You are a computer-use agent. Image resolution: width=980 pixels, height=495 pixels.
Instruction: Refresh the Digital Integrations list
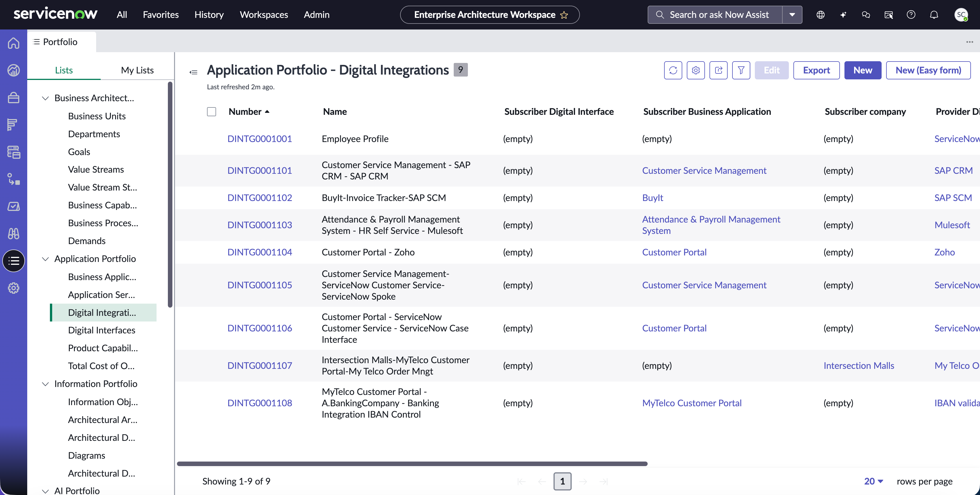673,70
